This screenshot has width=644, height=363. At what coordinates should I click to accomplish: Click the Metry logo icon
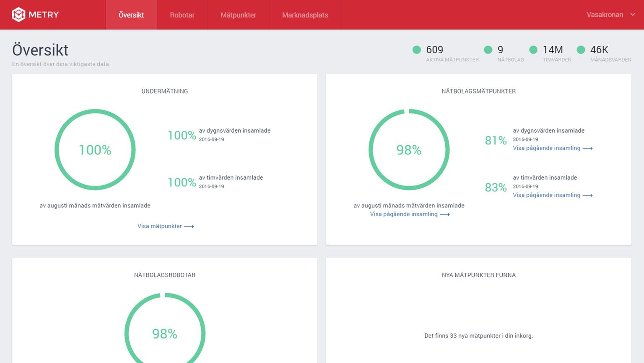(x=18, y=15)
